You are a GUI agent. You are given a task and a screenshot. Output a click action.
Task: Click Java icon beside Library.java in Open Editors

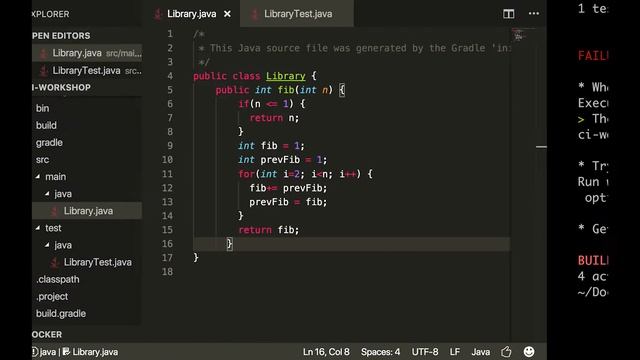pyautogui.click(x=43, y=53)
